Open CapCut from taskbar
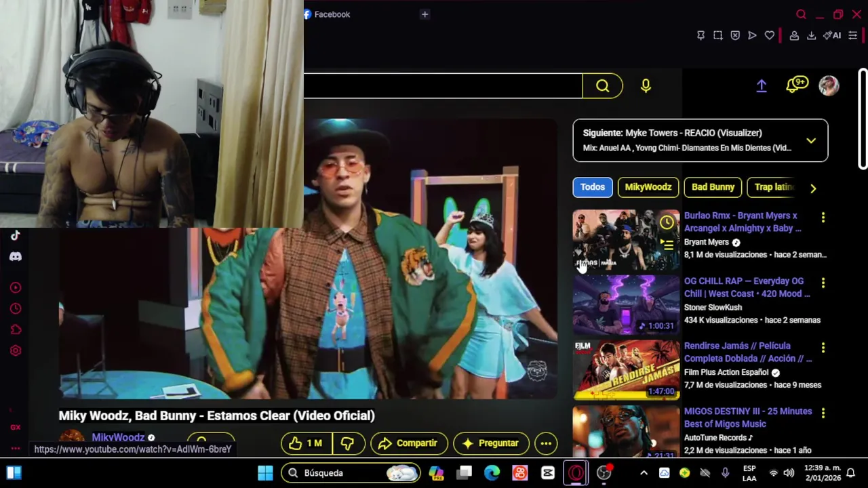Screen dimensions: 868x488 [548, 473]
